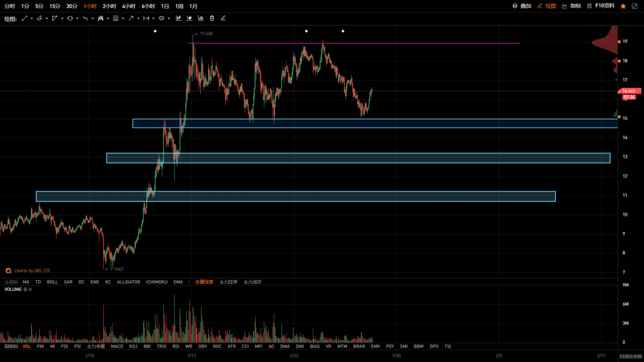Select the parallel channel drawing tool

pos(39,18)
